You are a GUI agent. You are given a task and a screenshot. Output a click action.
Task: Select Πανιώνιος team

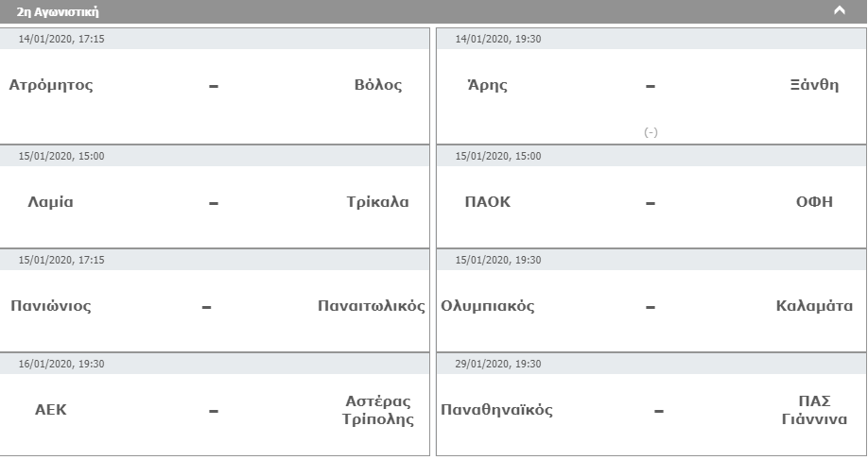pos(51,306)
